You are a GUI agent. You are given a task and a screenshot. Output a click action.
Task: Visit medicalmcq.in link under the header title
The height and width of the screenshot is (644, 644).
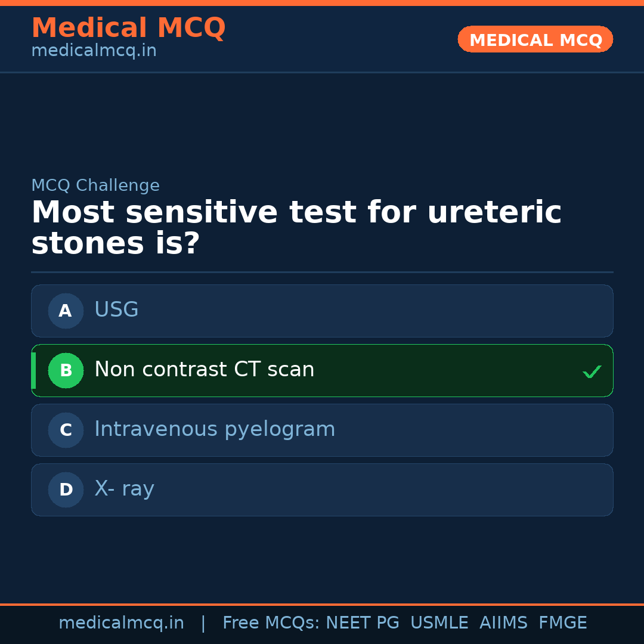pyautogui.click(x=94, y=51)
